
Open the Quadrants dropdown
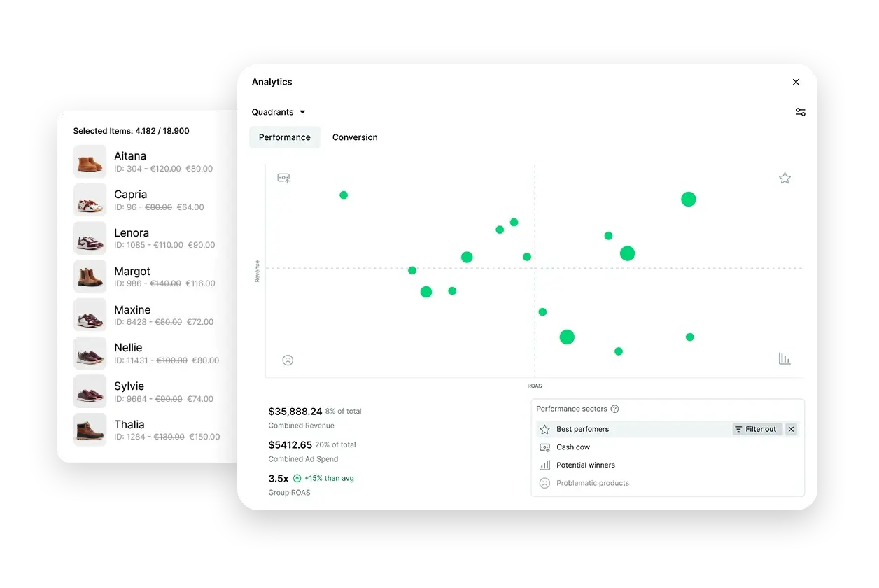pyautogui.click(x=278, y=112)
